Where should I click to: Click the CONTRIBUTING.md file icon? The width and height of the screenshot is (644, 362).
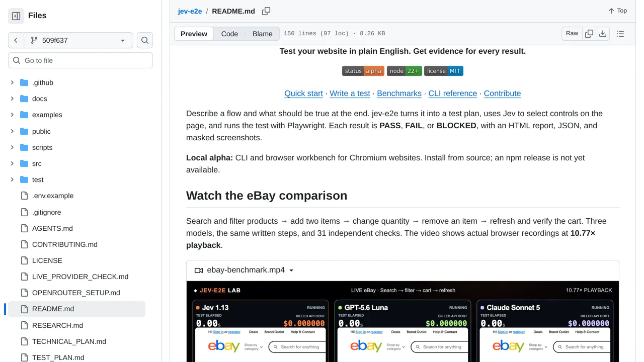click(24, 244)
